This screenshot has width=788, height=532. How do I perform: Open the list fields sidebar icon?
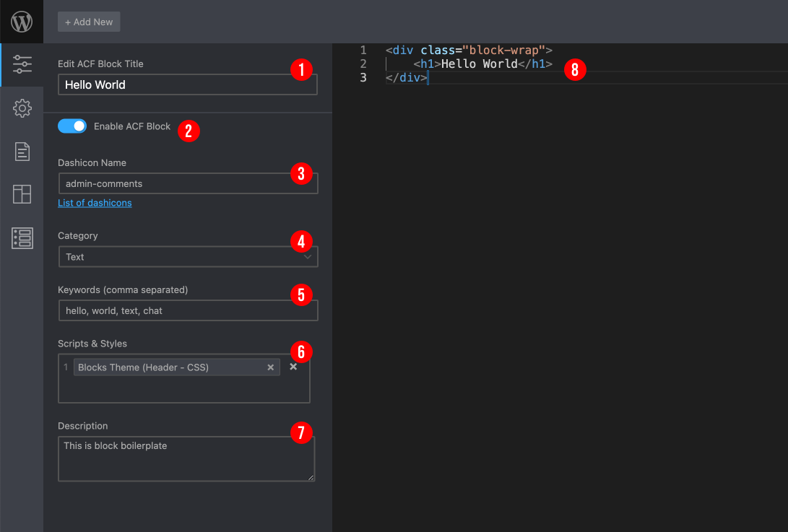pyautogui.click(x=22, y=237)
